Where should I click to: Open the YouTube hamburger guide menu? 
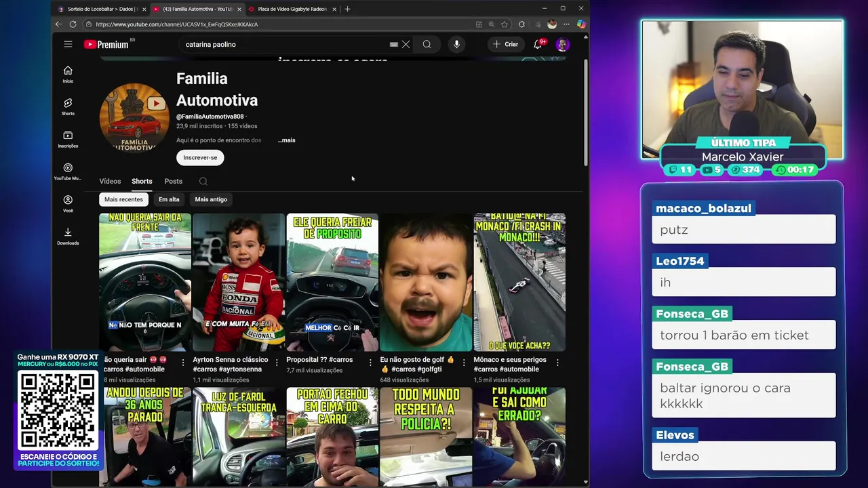(x=68, y=44)
